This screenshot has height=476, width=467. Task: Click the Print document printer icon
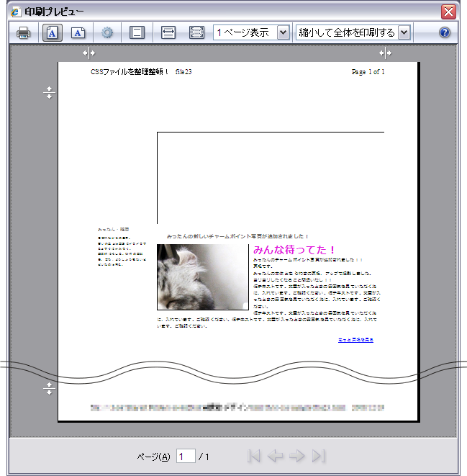(x=23, y=32)
